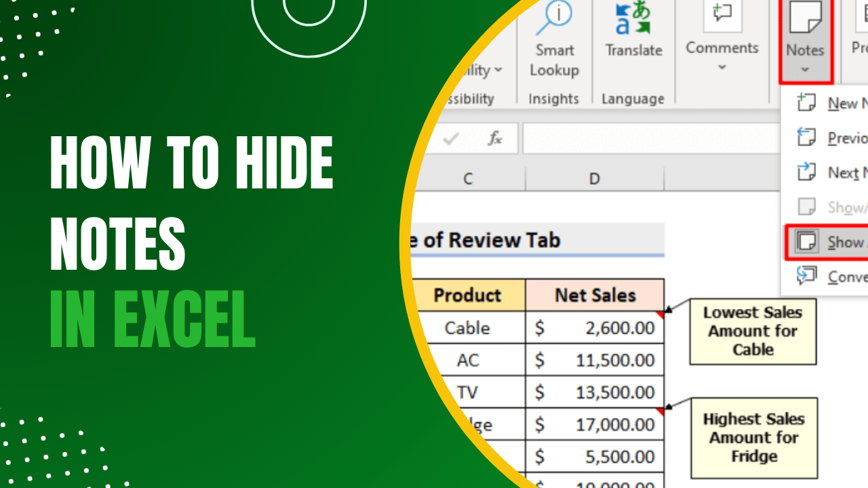The image size is (868, 488).
Task: Click the red note indicator on the $2,600.00 cell
Action: click(x=659, y=314)
